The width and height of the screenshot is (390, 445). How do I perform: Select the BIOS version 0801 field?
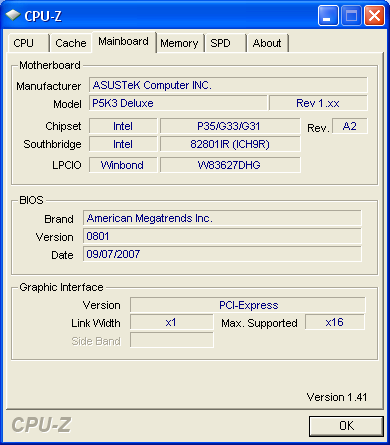(x=222, y=236)
